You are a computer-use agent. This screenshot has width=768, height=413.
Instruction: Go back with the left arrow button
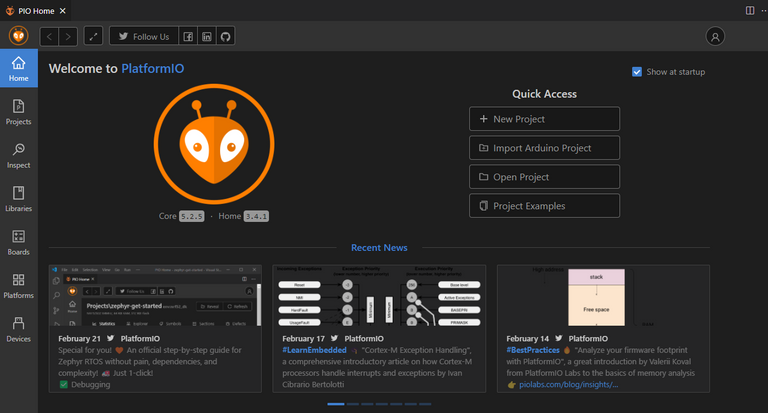(x=49, y=36)
